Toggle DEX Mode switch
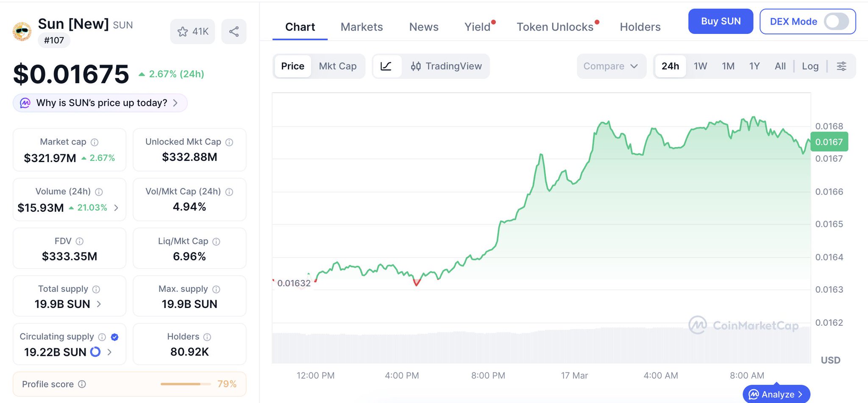868x403 pixels. [x=835, y=22]
